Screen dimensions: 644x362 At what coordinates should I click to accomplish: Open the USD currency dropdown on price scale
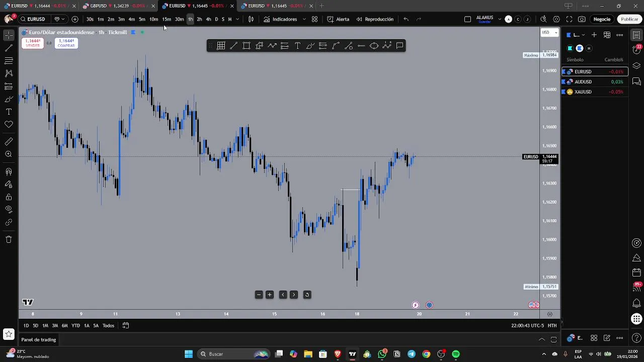549,32
